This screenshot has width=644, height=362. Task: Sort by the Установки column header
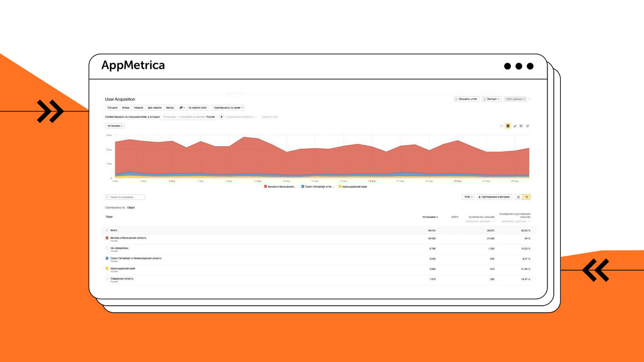(430, 217)
